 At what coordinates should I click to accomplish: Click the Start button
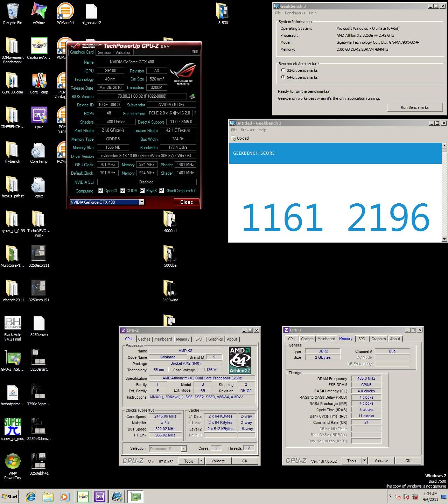[10, 496]
